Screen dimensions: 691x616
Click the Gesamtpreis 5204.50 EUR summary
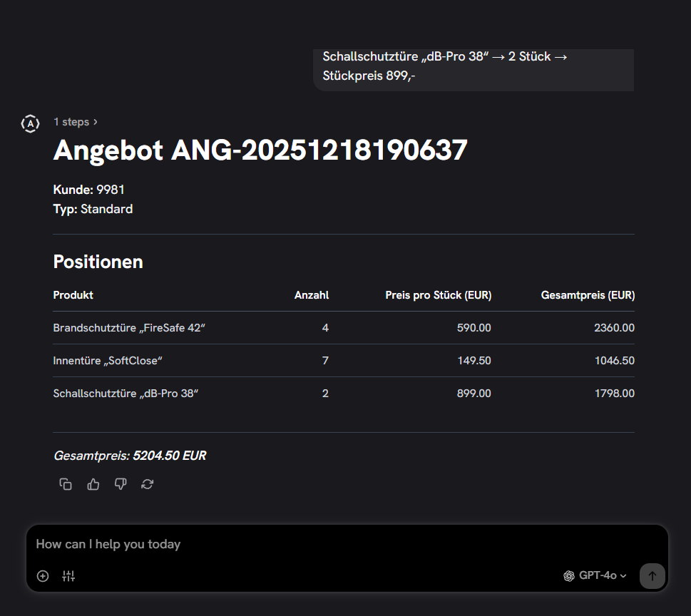click(130, 456)
